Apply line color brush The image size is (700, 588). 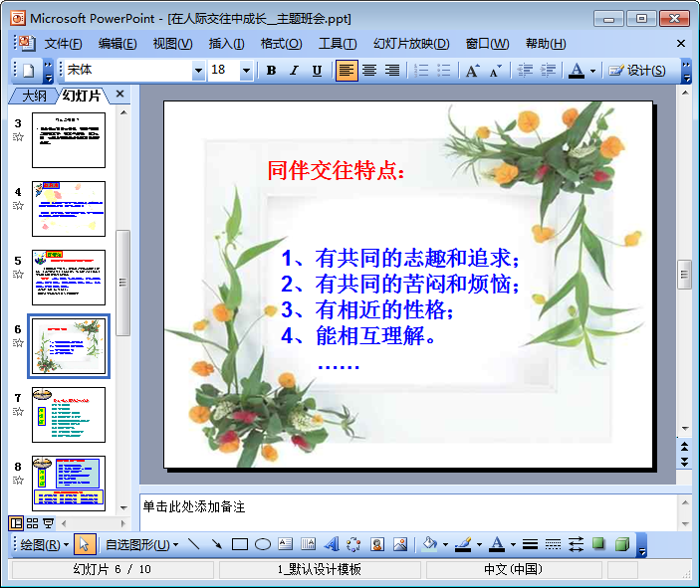tap(463, 545)
